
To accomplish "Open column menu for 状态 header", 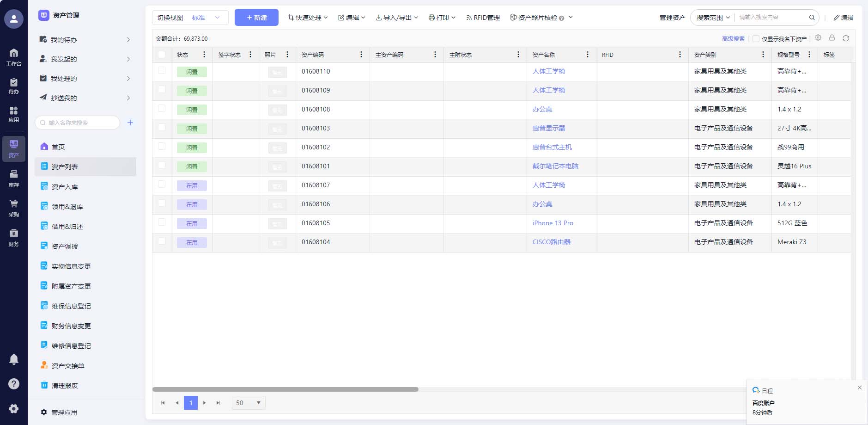I will (x=204, y=55).
